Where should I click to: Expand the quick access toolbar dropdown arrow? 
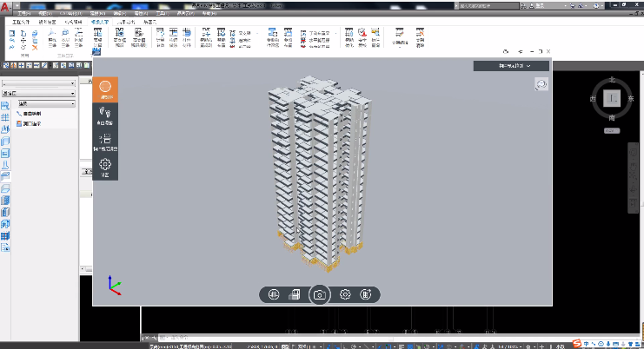17,6
